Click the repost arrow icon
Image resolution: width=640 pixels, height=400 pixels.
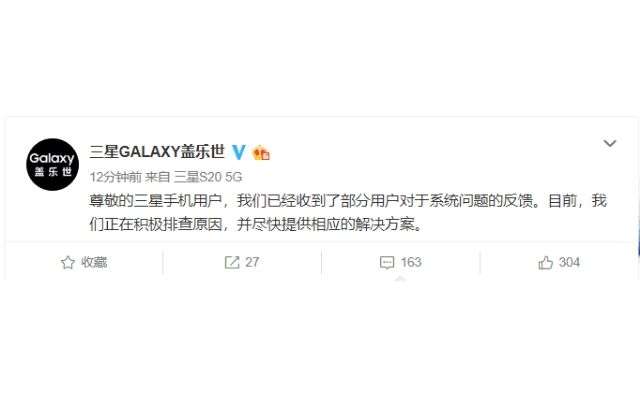click(x=232, y=262)
